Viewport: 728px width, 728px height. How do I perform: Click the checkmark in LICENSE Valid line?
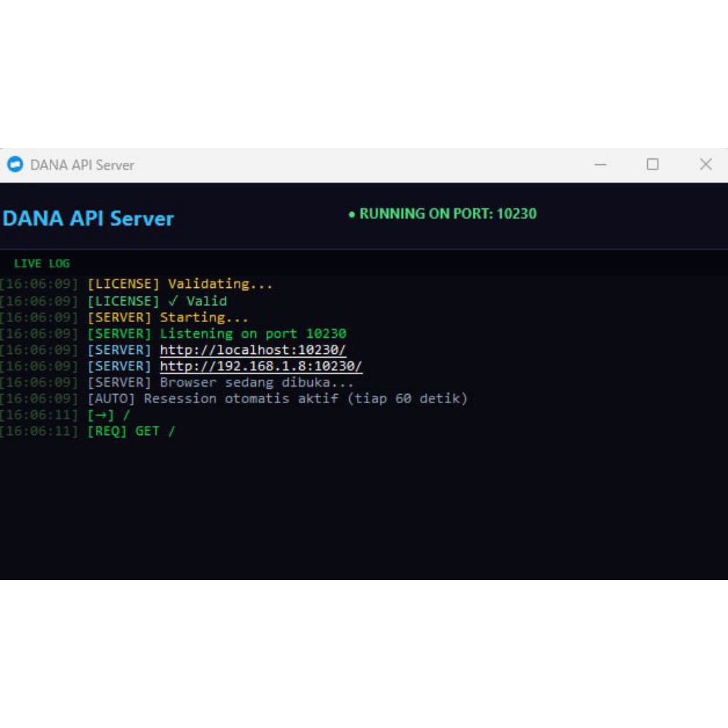point(173,301)
